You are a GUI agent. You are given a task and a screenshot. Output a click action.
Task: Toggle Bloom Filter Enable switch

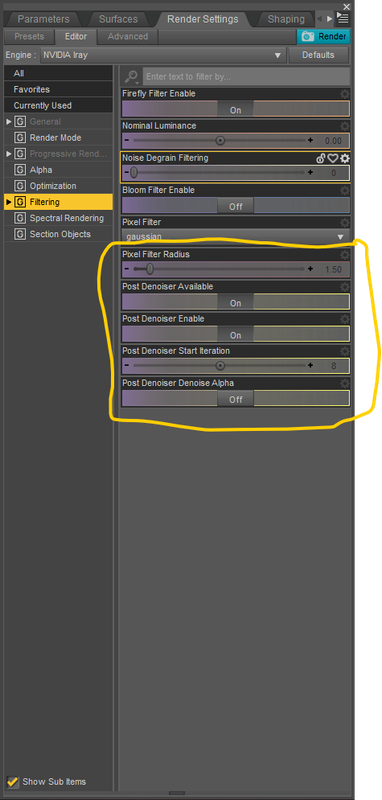coord(236,206)
